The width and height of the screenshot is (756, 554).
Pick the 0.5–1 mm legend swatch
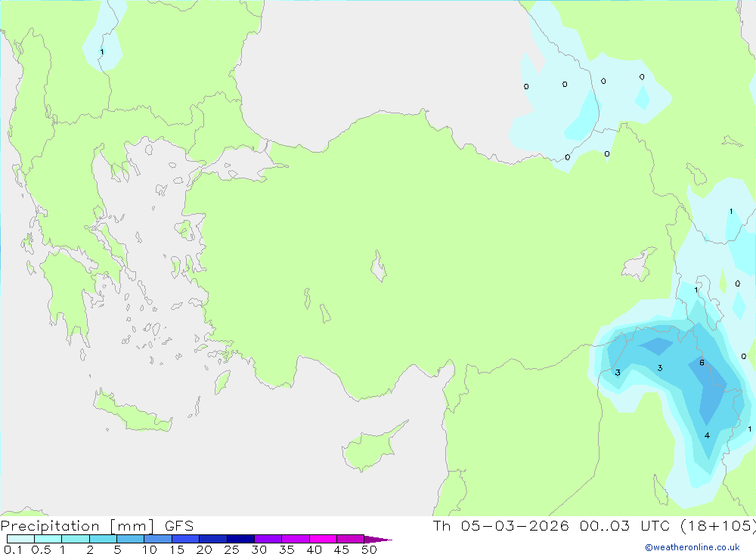(48, 539)
